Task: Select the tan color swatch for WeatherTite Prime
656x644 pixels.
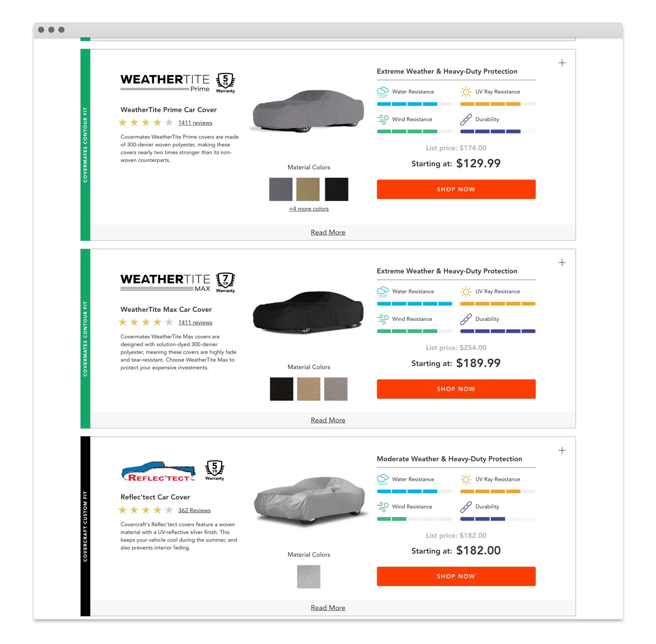Action: coord(308,189)
